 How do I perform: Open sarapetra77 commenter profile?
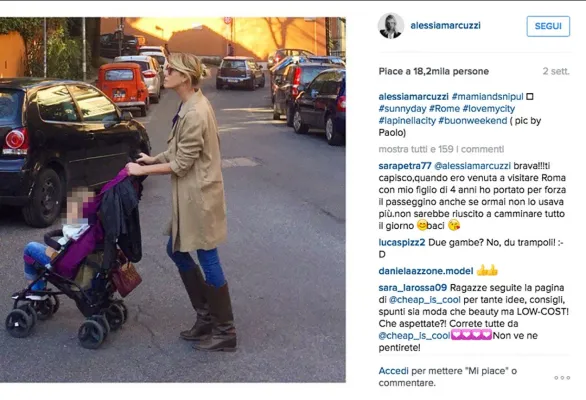tap(405, 166)
